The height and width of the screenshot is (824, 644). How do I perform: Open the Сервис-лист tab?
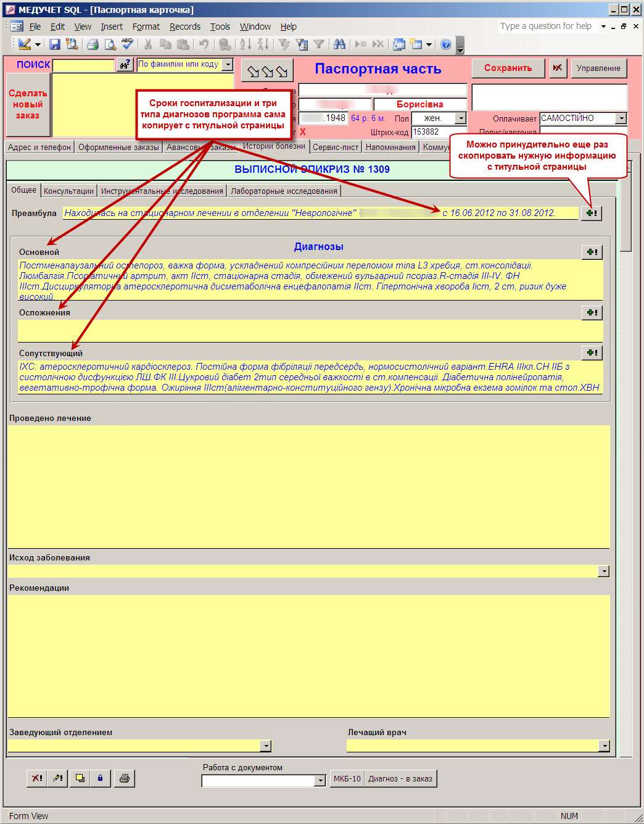coord(336,147)
